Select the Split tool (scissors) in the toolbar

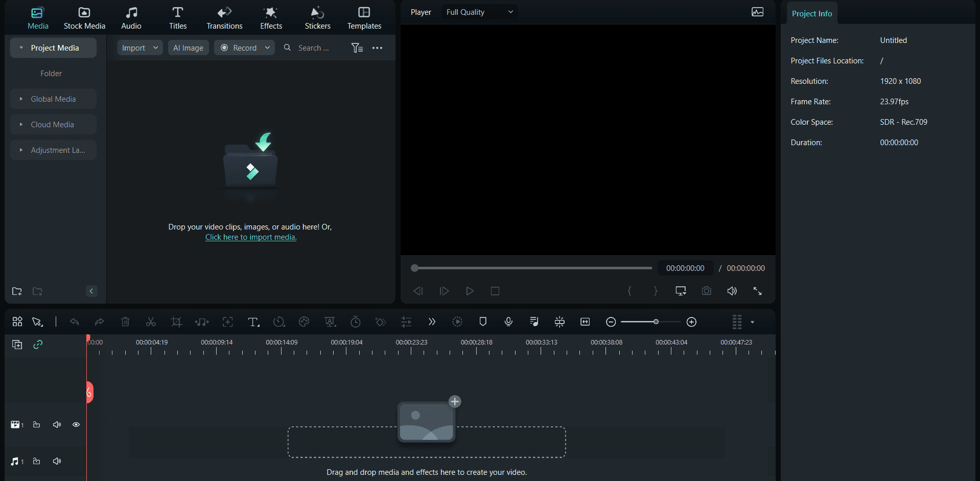pyautogui.click(x=151, y=322)
